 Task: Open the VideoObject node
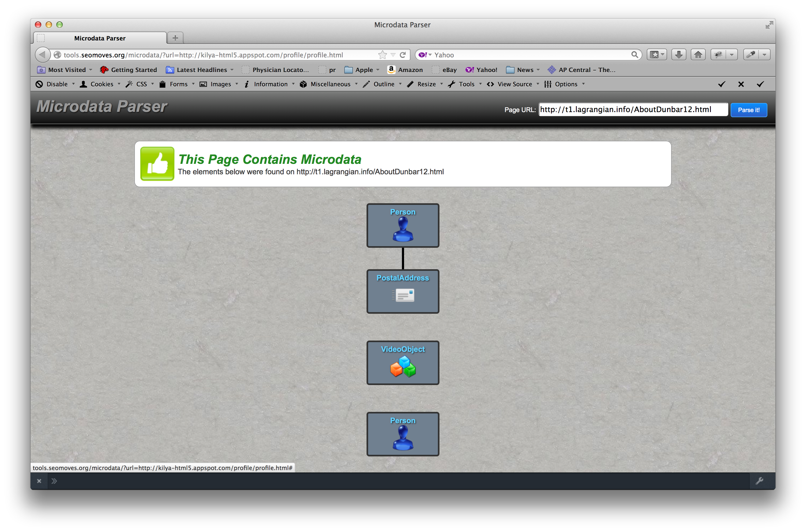(x=403, y=362)
